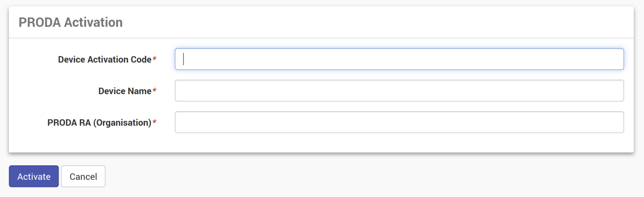Click the blinking text cursor in activation code box
This screenshot has width=644, height=197.
click(x=183, y=59)
